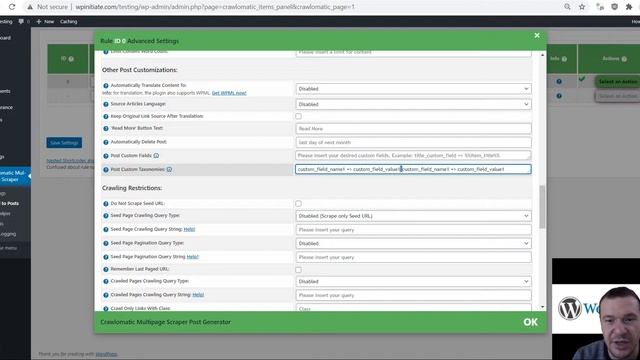
Task: Show help icon left of Post Custom Fields
Action: point(106,156)
